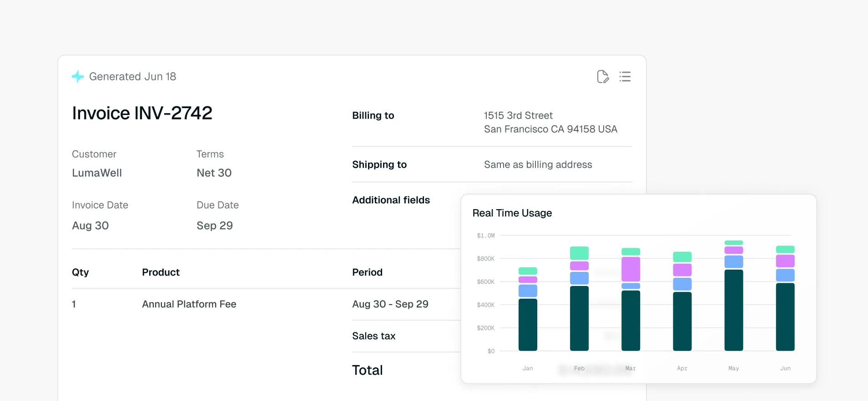Select the Invoice INV-2742 title
The width and height of the screenshot is (868, 401).
tap(142, 113)
